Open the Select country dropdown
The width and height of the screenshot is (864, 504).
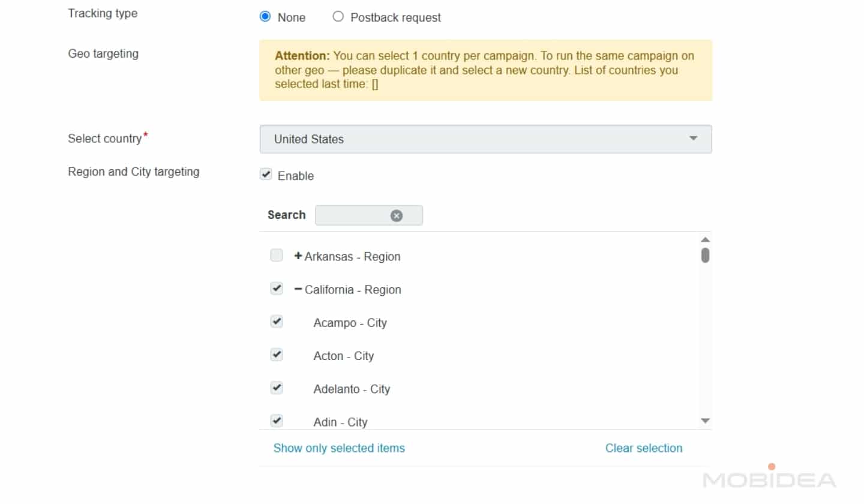tap(485, 139)
